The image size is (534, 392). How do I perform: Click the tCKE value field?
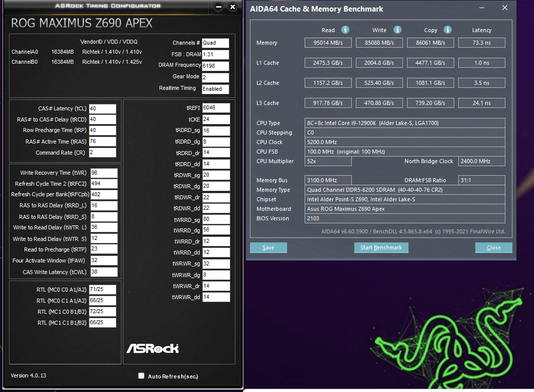[x=216, y=119]
